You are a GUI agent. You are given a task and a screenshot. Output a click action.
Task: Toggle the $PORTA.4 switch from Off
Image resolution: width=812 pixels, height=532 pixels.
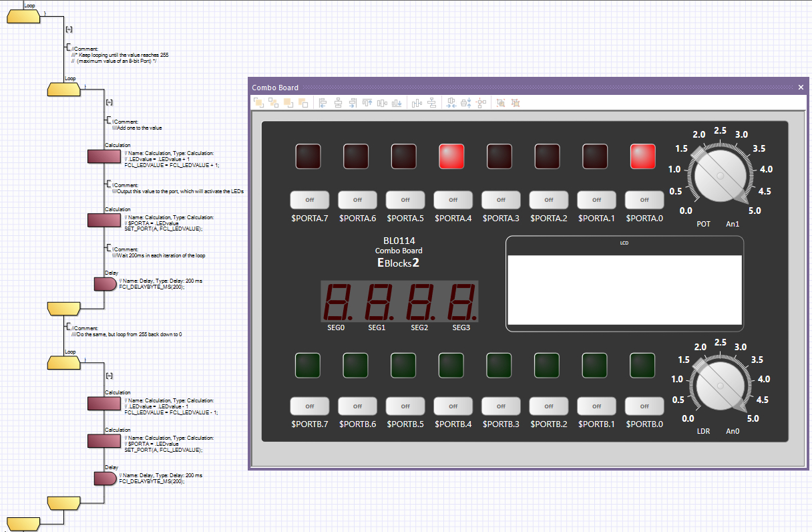pos(453,199)
